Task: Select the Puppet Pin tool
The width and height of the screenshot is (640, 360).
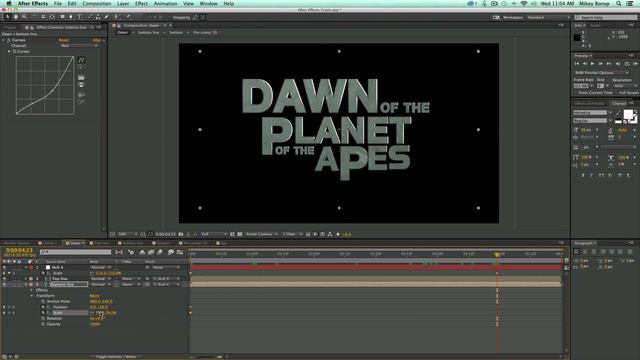Action: pyautogui.click(x=128, y=17)
